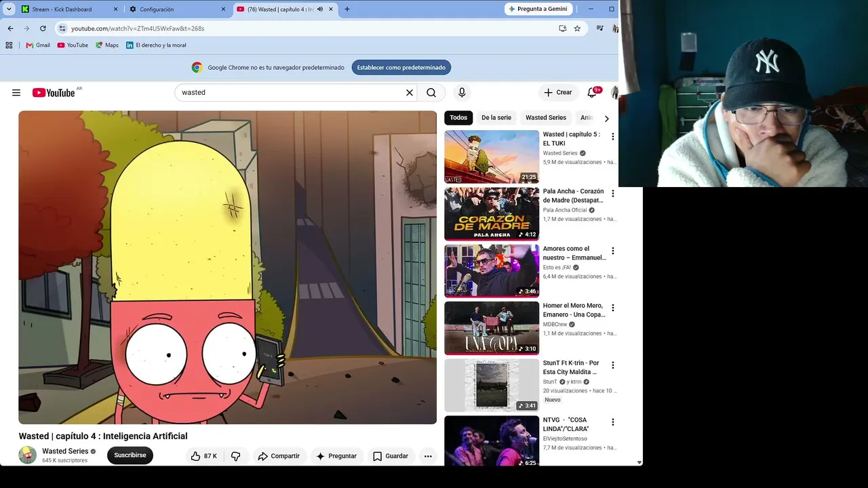Open Chrome media controls icon
Image resolution: width=868 pixels, height=488 pixels.
[599, 28]
